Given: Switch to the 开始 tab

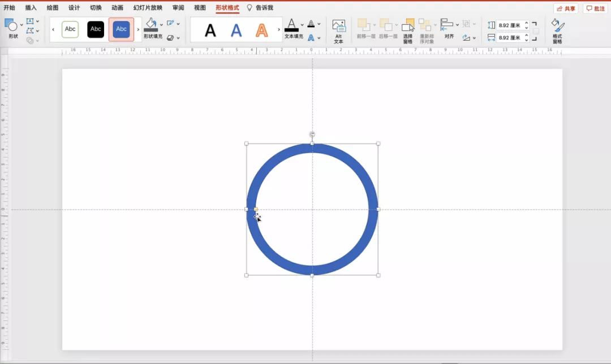Looking at the screenshot, I should tap(10, 8).
